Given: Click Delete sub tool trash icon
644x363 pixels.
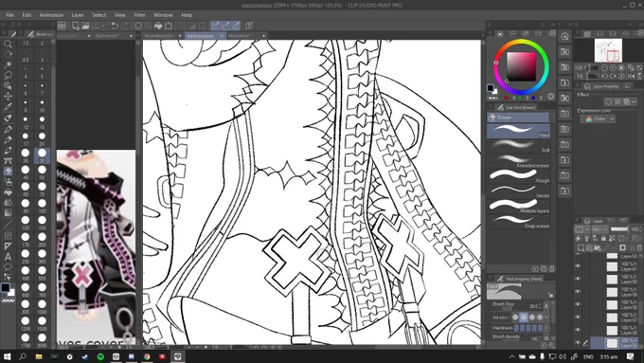Looking at the screenshot, I should point(551,269).
